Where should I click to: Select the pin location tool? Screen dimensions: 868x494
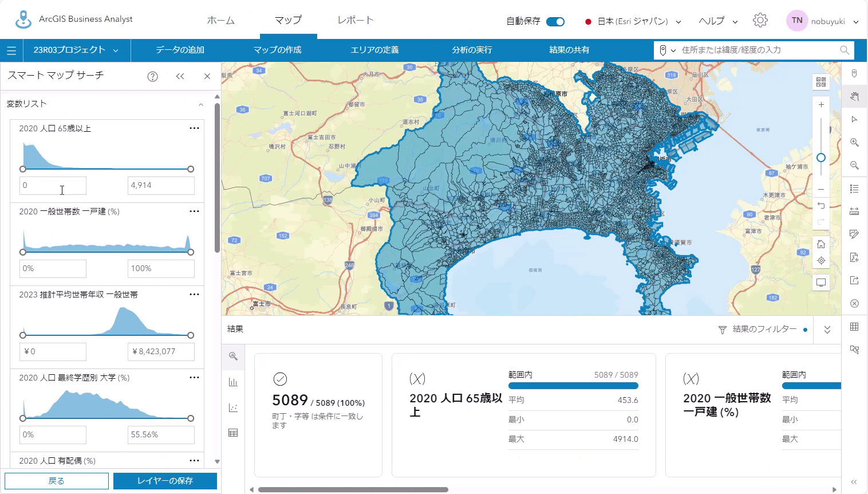pyautogui.click(x=854, y=73)
